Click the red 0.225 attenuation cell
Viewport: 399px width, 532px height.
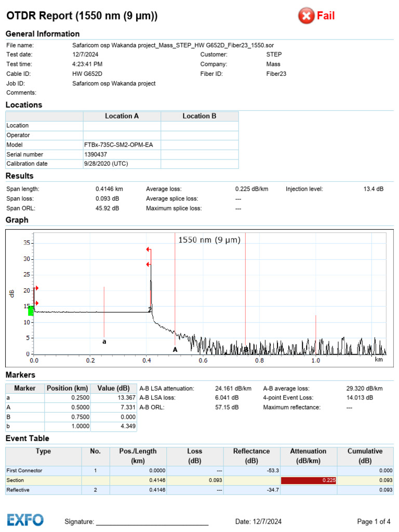tap(309, 480)
